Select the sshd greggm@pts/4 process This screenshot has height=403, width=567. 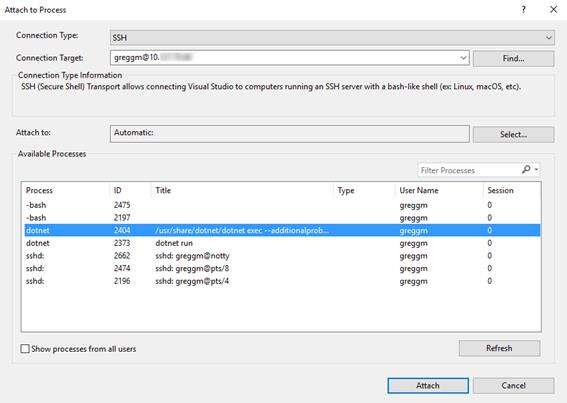282,281
